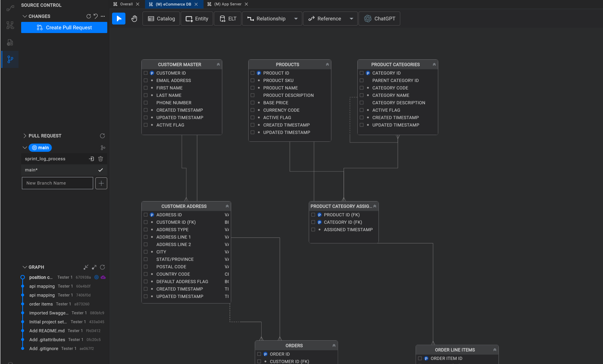This screenshot has width=603, height=364.
Task: Open the Relationship dropdown arrow
Action: (296, 19)
